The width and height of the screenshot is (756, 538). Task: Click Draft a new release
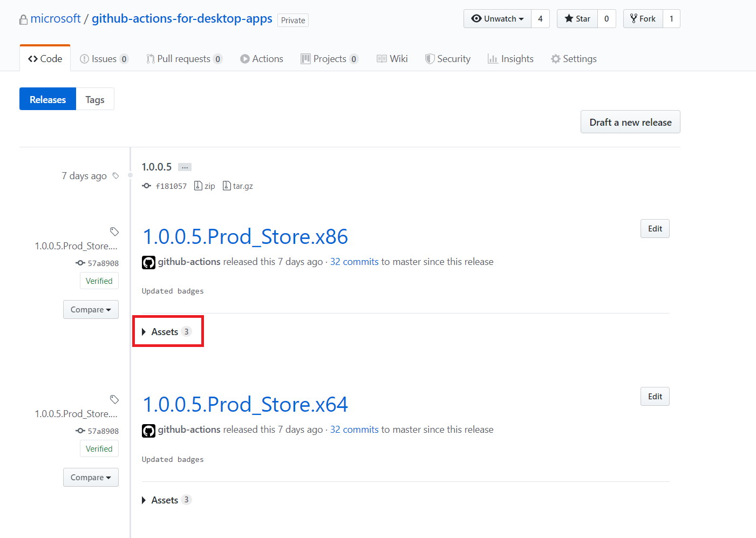pyautogui.click(x=630, y=122)
